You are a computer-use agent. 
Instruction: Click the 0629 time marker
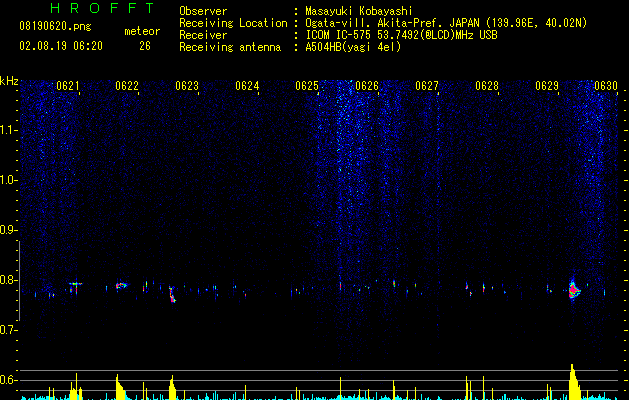[x=547, y=86]
